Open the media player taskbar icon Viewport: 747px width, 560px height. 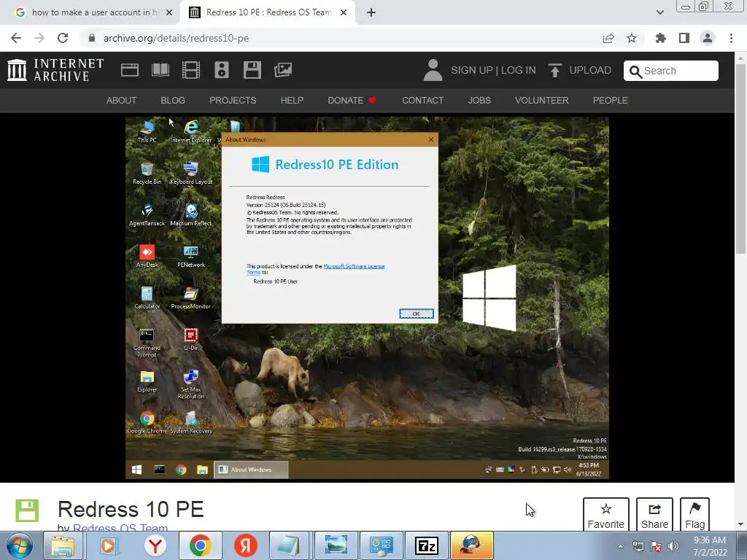click(108, 545)
